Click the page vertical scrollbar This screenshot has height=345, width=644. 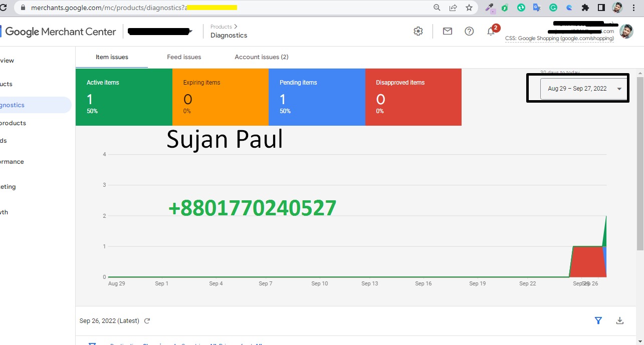click(640, 163)
